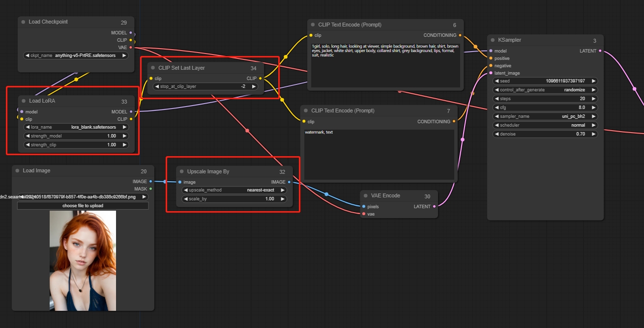Collapse the KSampler node using title dot
This screenshot has height=328, width=644.
tap(492, 40)
